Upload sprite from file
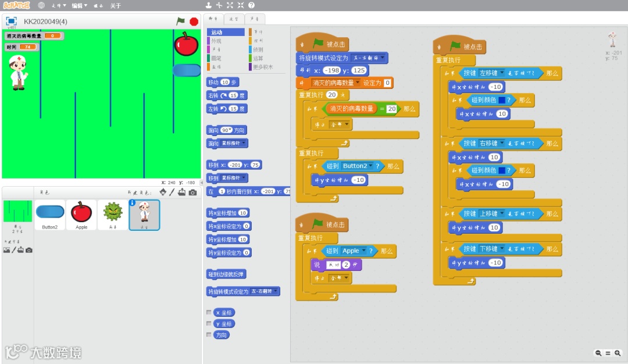Viewport: 628px width, 364px height. point(182,192)
